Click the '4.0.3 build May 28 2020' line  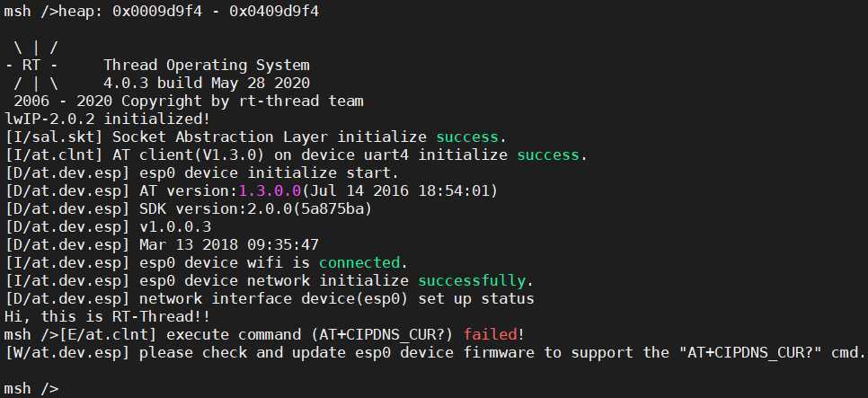[207, 83]
